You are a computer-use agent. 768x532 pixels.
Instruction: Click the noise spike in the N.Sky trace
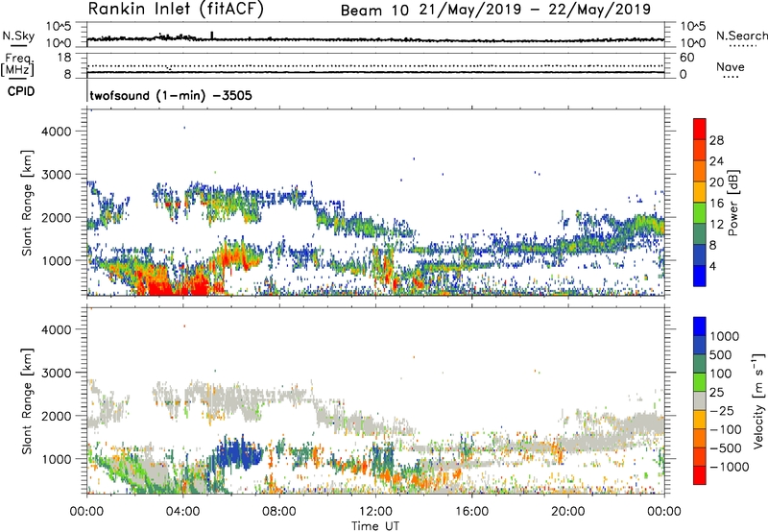[211, 36]
